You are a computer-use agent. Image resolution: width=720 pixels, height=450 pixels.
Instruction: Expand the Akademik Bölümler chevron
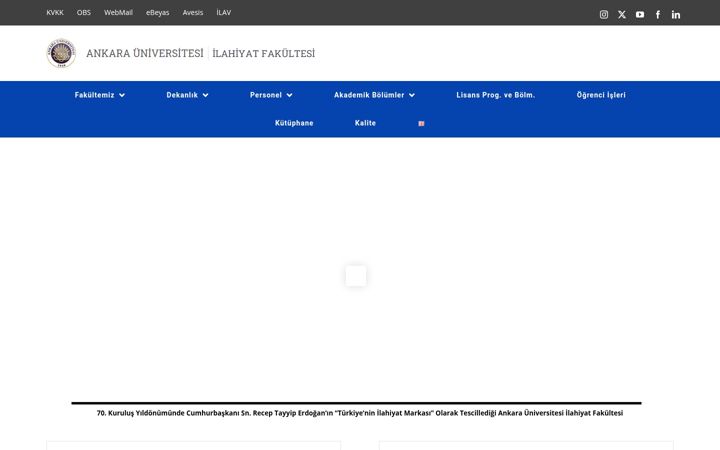pyautogui.click(x=412, y=95)
